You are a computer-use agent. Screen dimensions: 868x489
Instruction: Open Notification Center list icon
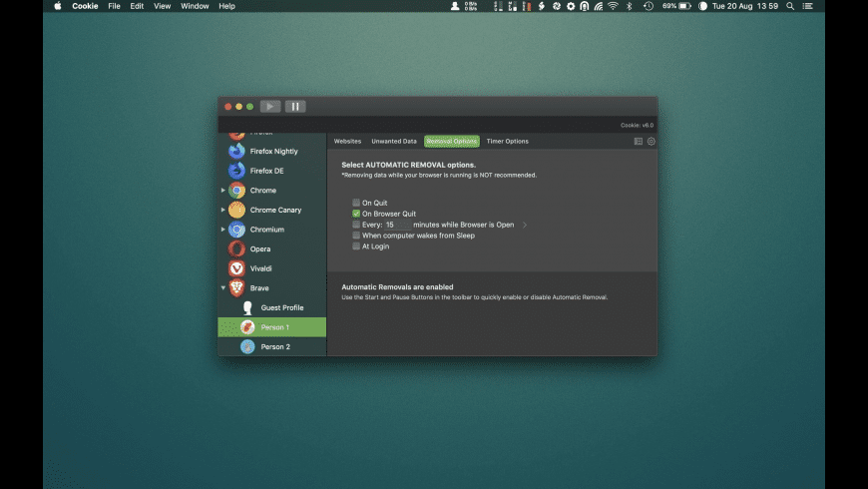[x=808, y=6]
